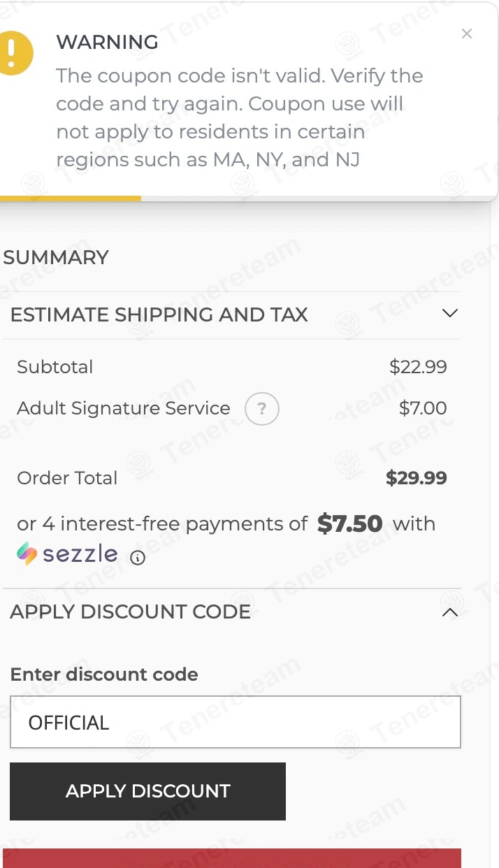Click the coupon invalid message text
The height and width of the screenshot is (868, 499).
[x=239, y=117]
